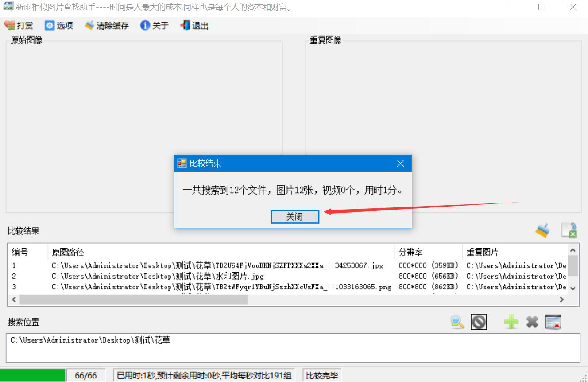Click row number 2 in the 编号 column

coord(14,276)
